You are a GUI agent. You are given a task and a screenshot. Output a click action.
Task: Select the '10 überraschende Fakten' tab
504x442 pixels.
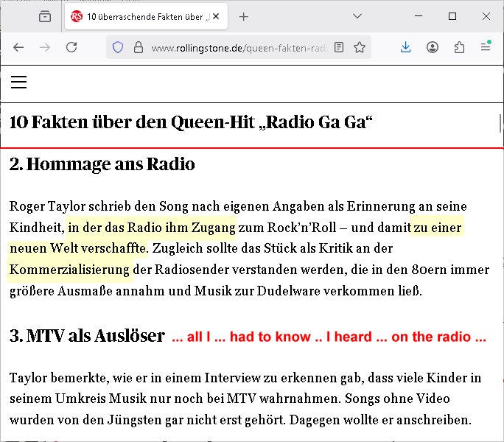pyautogui.click(x=140, y=16)
